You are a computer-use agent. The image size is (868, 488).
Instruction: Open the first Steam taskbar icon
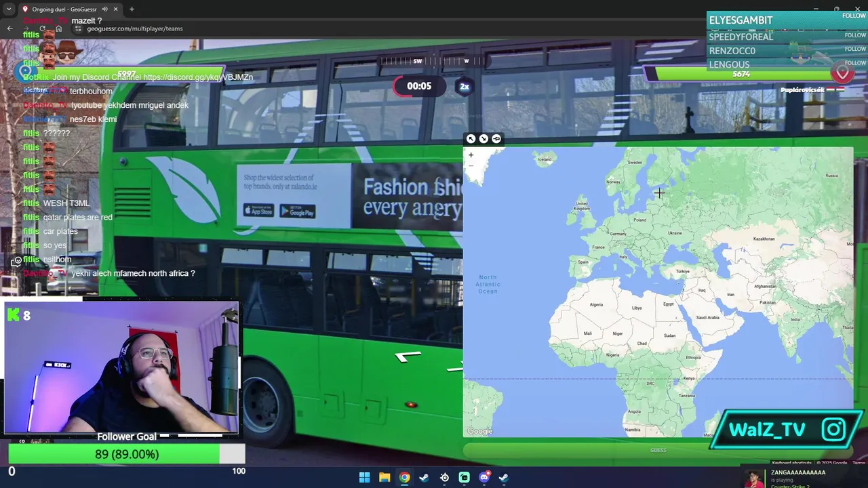424,477
